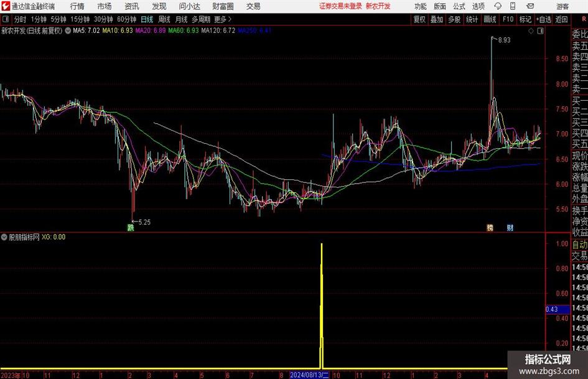The height and width of the screenshot is (379, 588).
Task: Open dropdown before 股朋指标网 indicator name
Action: [x=4, y=237]
